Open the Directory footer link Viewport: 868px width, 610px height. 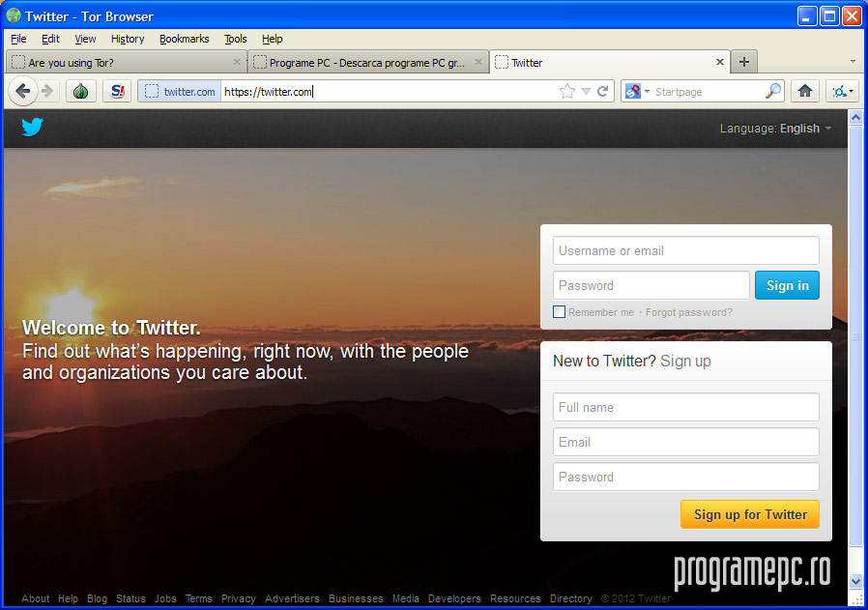point(570,598)
